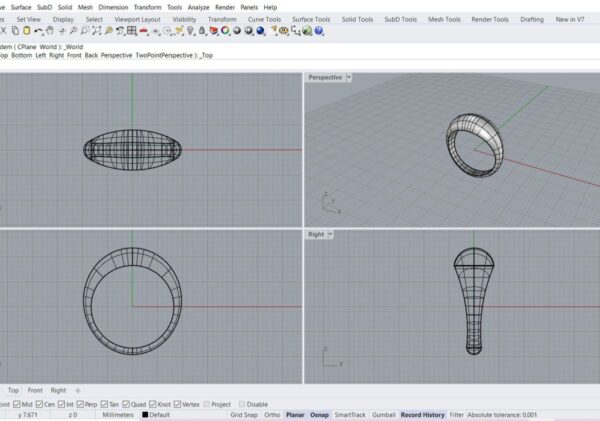Image resolution: width=600 pixels, height=421 pixels.
Task: Open the Transform menu
Action: (x=147, y=7)
